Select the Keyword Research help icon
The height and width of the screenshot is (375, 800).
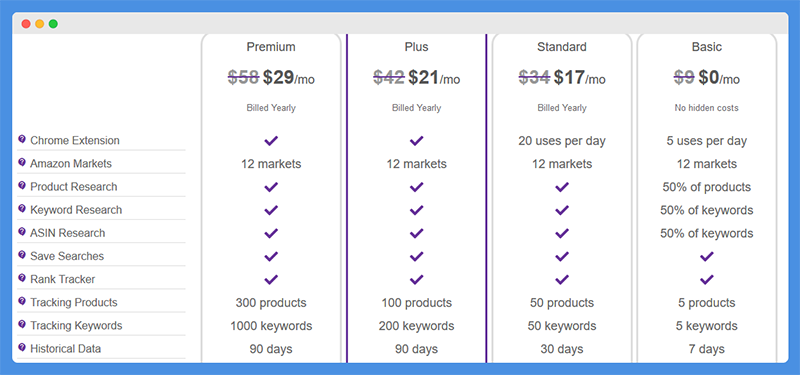(x=22, y=209)
